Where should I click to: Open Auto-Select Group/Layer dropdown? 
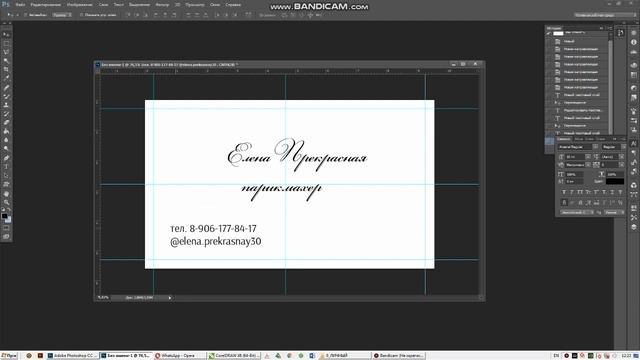tap(62, 15)
